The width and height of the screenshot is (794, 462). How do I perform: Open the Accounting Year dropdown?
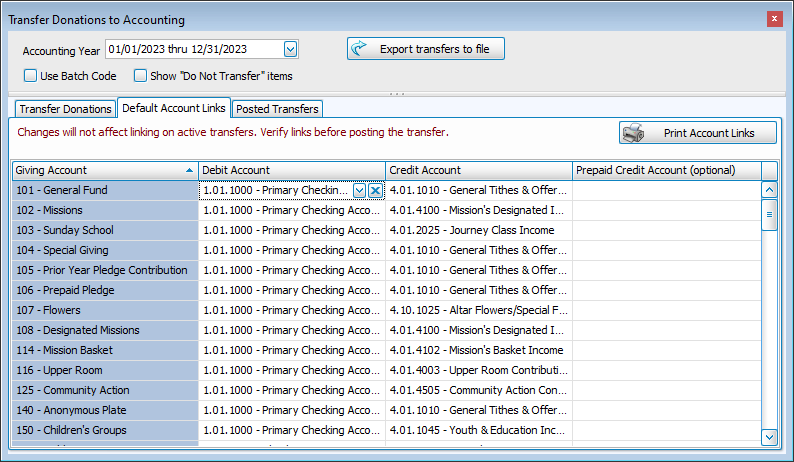290,49
